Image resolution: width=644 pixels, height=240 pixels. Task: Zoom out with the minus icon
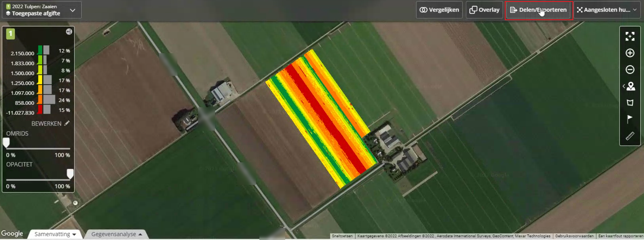pyautogui.click(x=630, y=70)
